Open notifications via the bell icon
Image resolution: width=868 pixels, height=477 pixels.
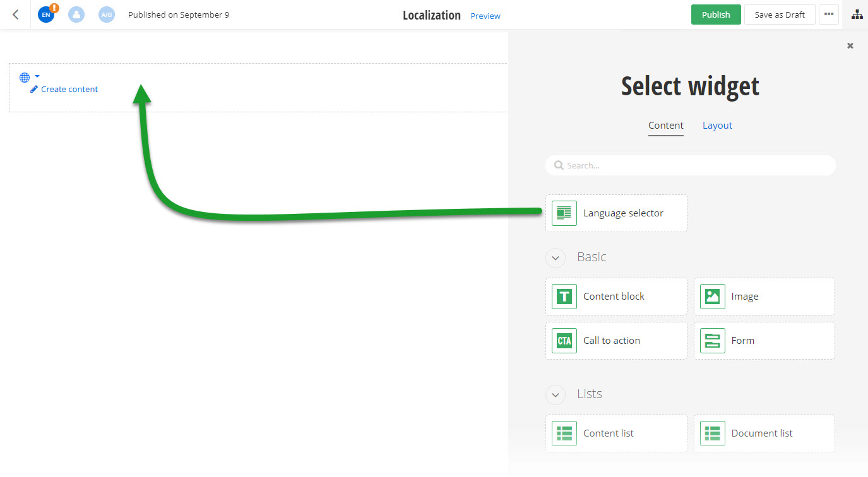tap(76, 14)
